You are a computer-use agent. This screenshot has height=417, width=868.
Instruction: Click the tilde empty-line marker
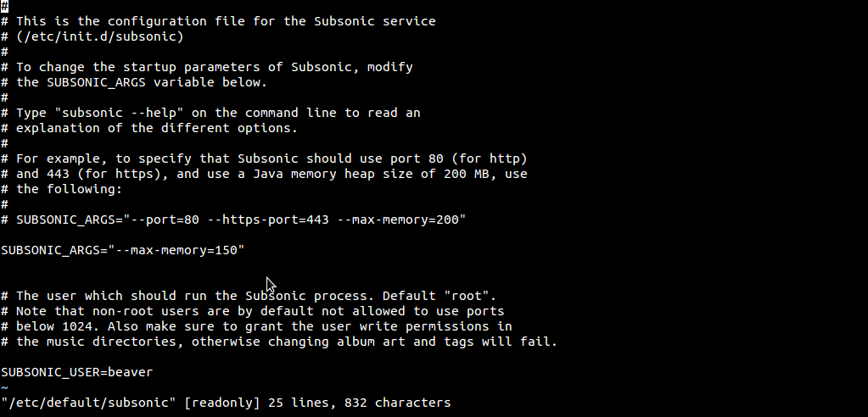pos(4,387)
